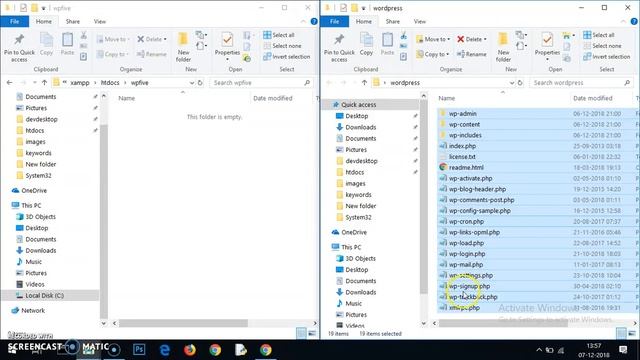Select 3D Objects in wpfive navigation pane
This screenshot has width=640, height=360.
[x=40, y=217]
